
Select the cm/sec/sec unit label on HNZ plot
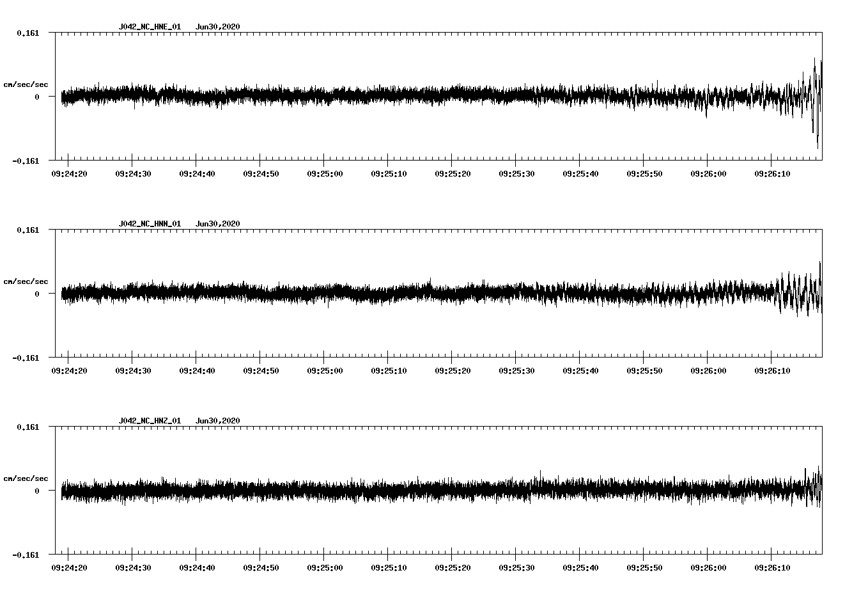tap(26, 478)
